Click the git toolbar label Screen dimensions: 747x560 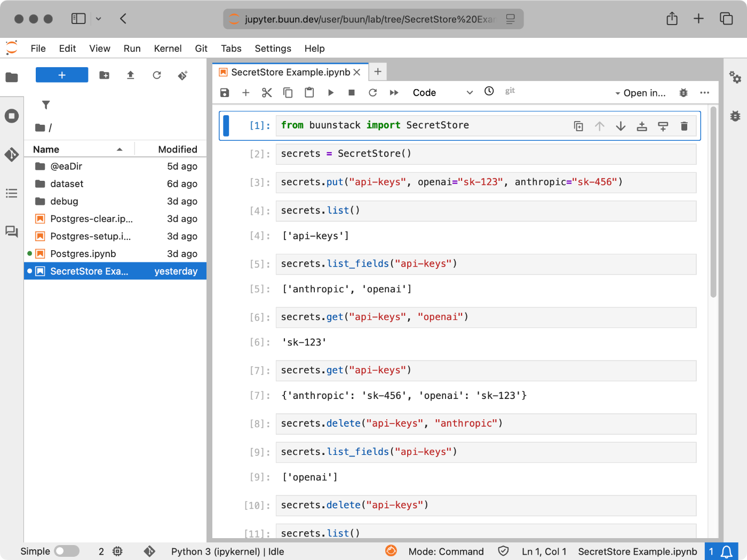point(510,91)
